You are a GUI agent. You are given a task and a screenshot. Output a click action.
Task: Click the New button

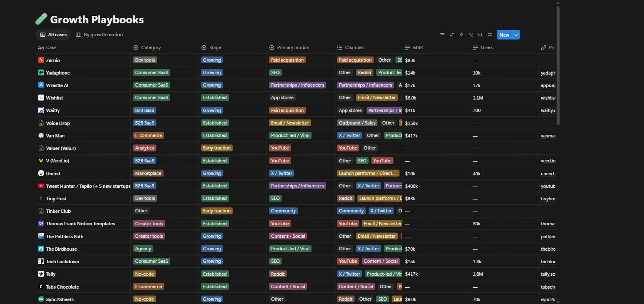pos(504,35)
